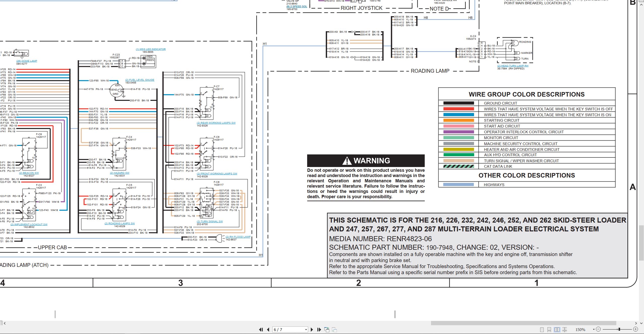Click the UPPER CAB label
This screenshot has height=334, width=644.
(x=52, y=247)
